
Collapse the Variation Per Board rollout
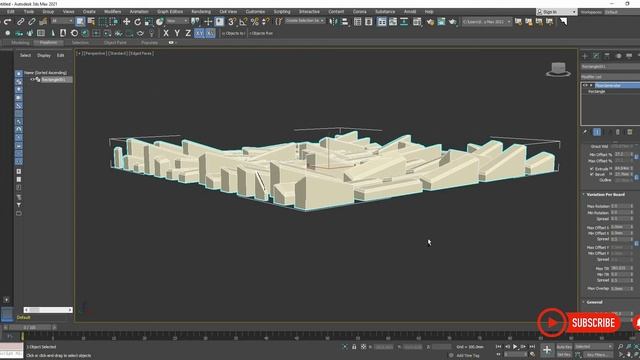[605, 194]
